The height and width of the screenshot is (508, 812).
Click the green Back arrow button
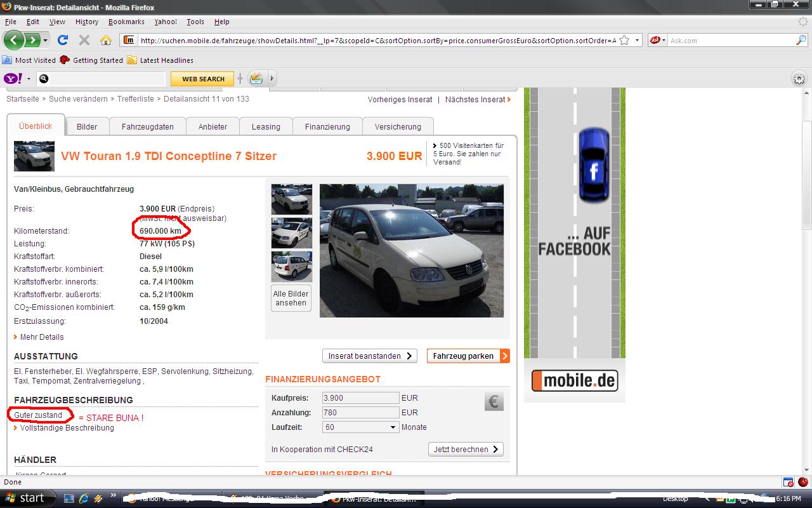click(x=14, y=40)
